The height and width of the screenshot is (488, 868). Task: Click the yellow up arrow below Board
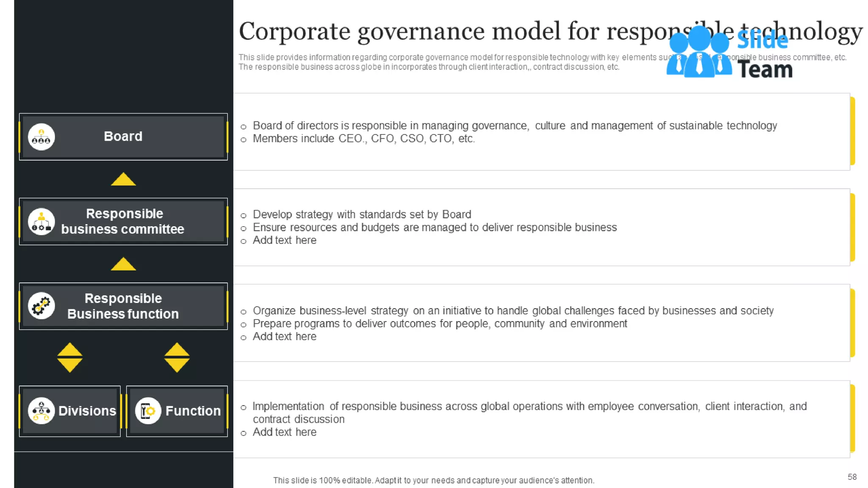[x=123, y=179]
